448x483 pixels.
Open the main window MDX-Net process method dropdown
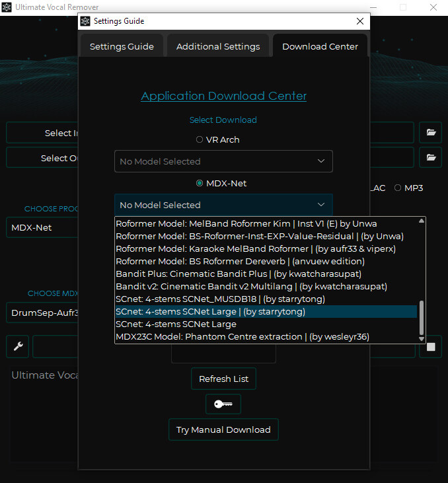(x=42, y=227)
